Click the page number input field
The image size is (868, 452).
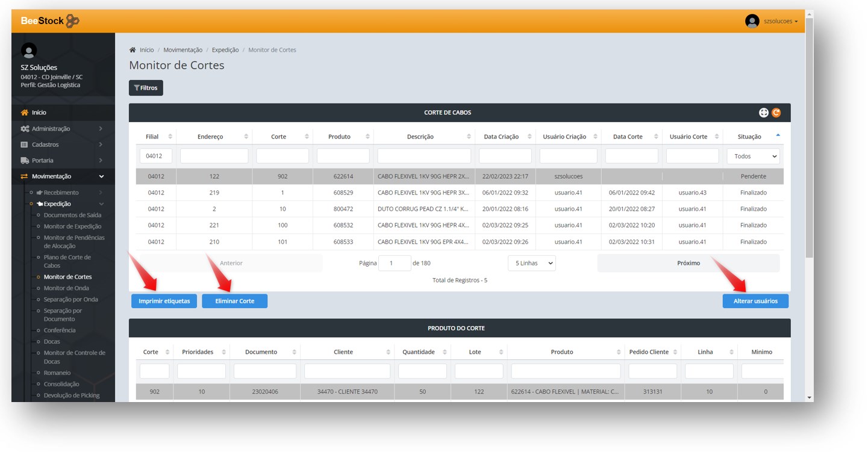[395, 263]
